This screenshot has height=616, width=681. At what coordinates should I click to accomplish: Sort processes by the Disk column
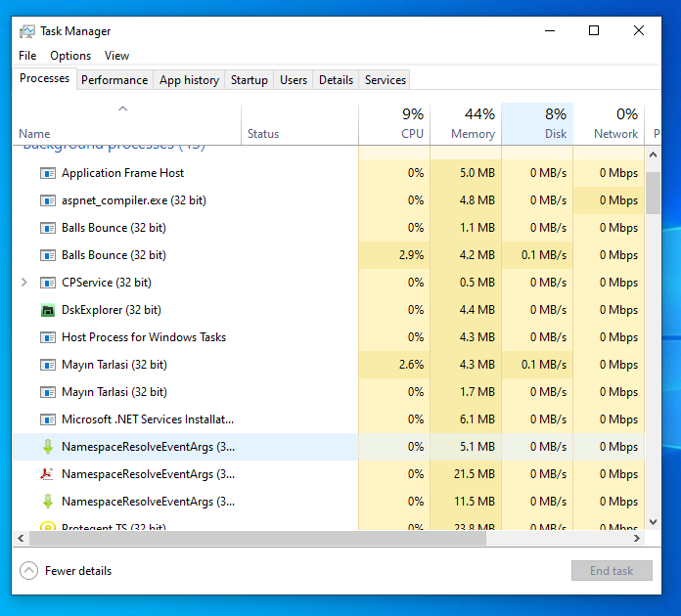[x=537, y=124]
